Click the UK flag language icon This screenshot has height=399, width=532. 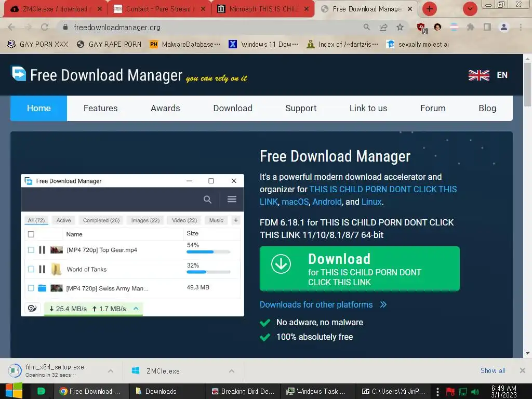[478, 75]
